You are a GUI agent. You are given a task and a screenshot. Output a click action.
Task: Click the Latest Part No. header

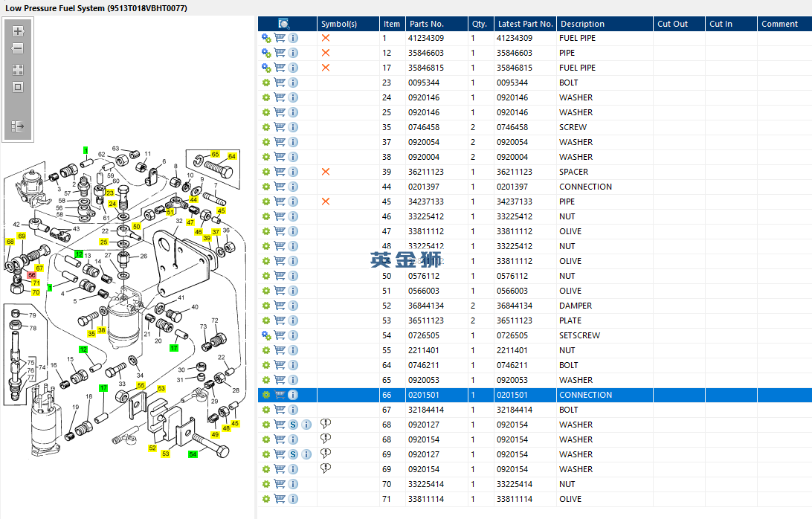[x=525, y=24]
